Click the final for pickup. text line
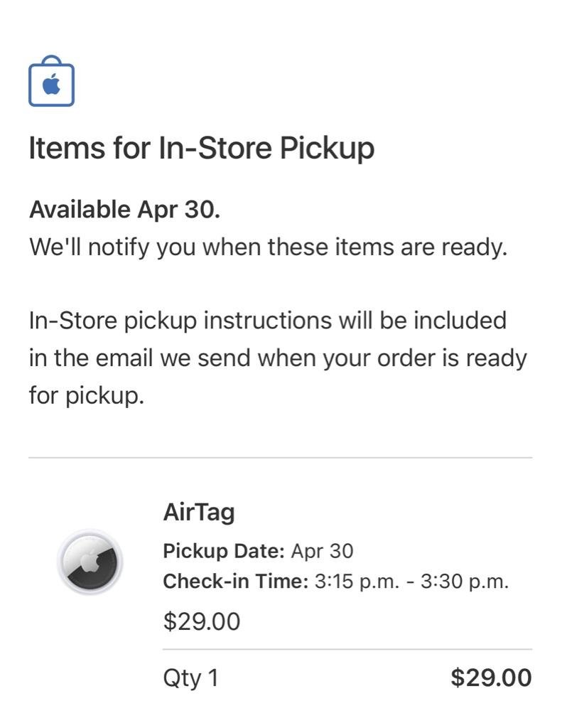The width and height of the screenshot is (562, 728). coord(86,395)
